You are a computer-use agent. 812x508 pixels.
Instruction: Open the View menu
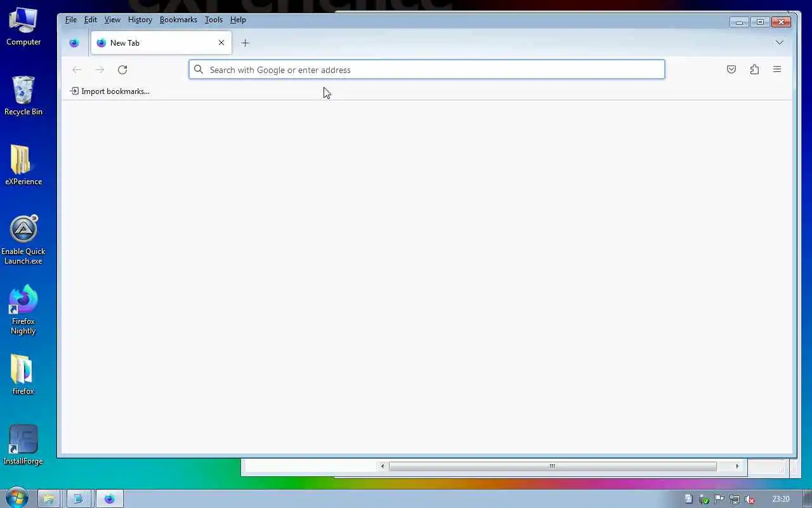point(112,20)
